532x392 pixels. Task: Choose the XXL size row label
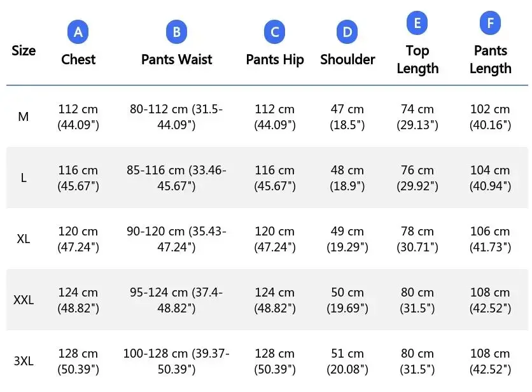click(24, 300)
